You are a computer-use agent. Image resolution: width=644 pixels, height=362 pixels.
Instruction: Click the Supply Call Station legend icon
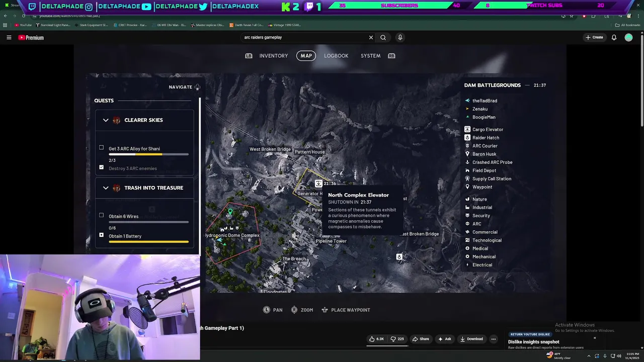click(x=467, y=178)
